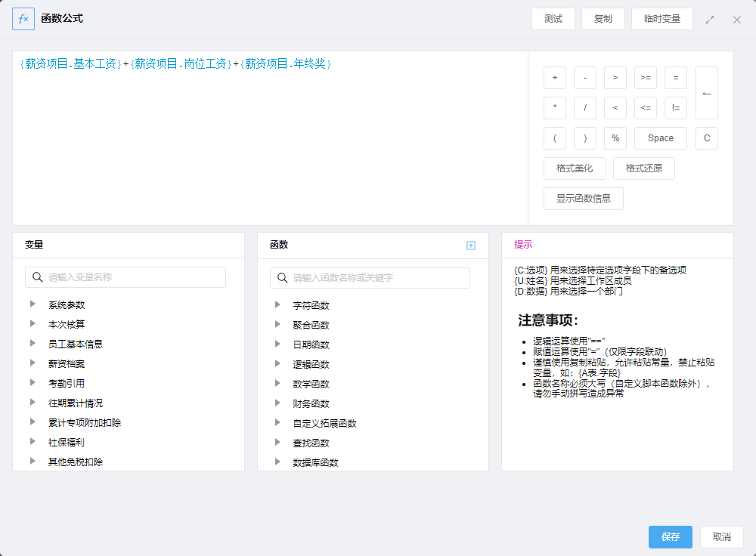
Task: Cancel with the 取消 button
Action: [x=722, y=536]
